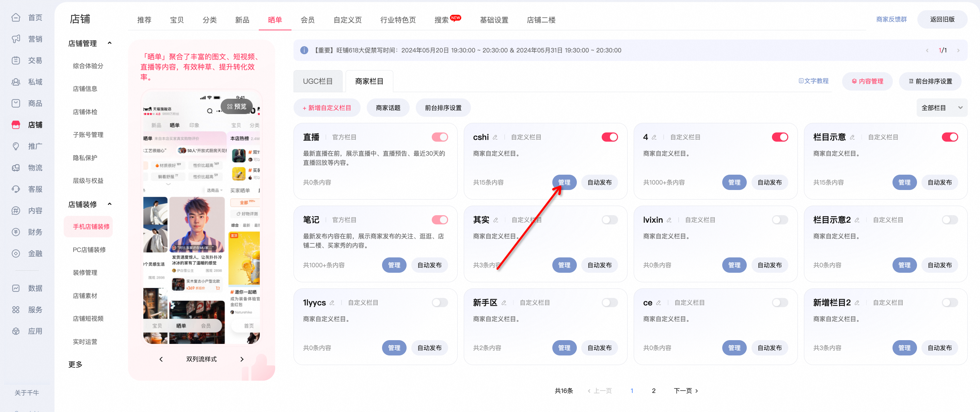Edit the cshi column name pencil
The image size is (980, 412).
tap(495, 137)
